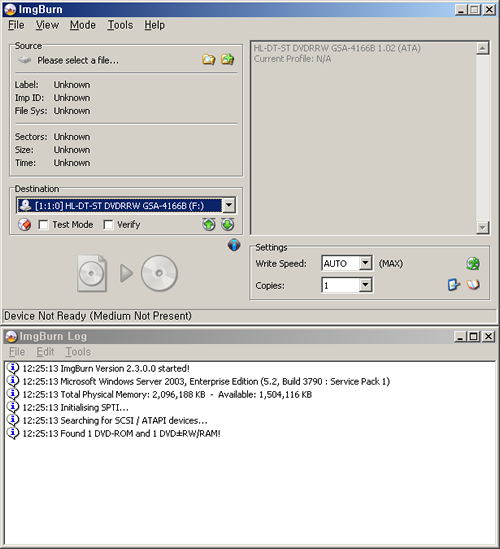Enable the Test Mode checkbox

(43, 225)
